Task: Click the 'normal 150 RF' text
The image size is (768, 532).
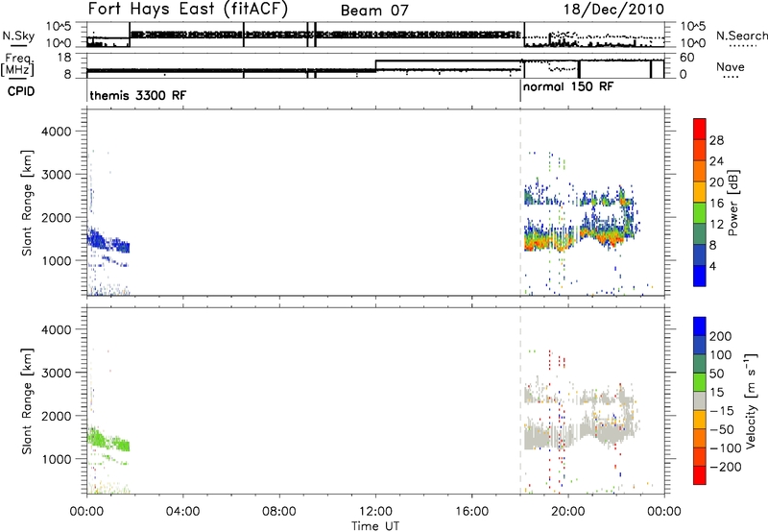Action: click(x=568, y=86)
